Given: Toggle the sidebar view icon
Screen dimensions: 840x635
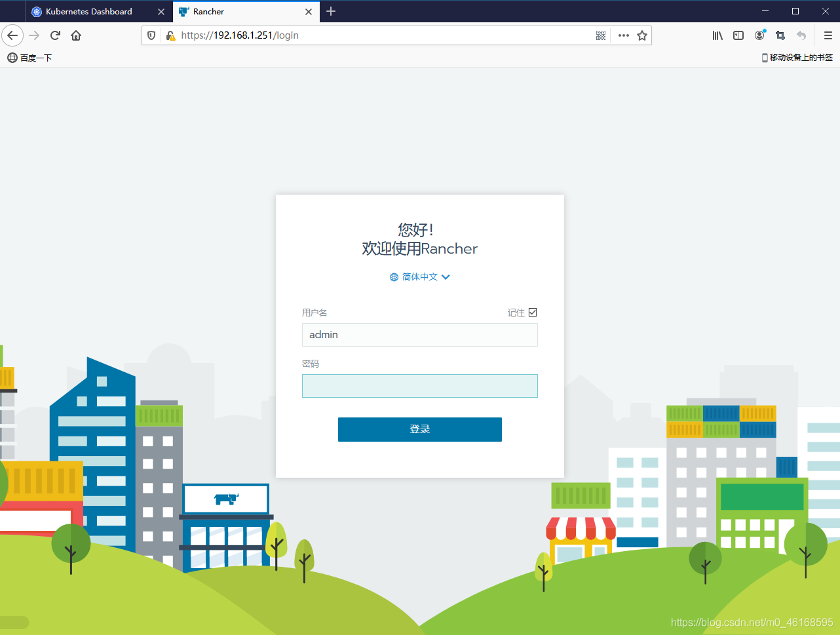Looking at the screenshot, I should [x=738, y=35].
